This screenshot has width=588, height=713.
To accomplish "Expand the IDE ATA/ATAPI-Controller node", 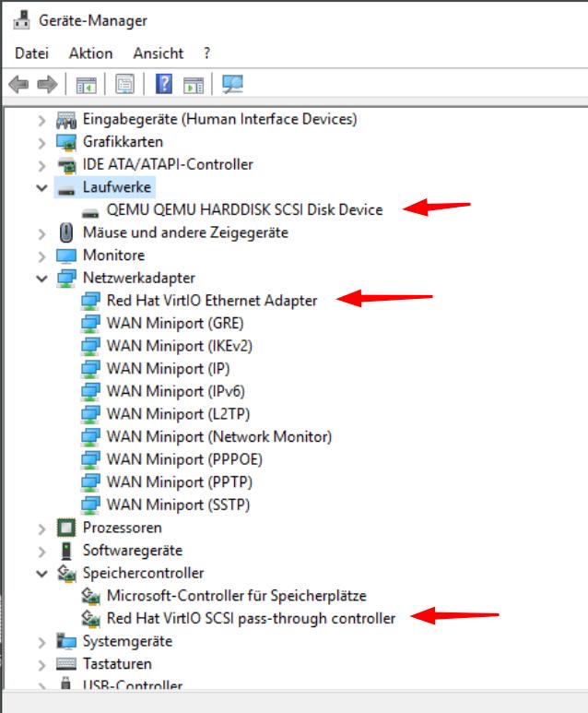I will [41, 166].
